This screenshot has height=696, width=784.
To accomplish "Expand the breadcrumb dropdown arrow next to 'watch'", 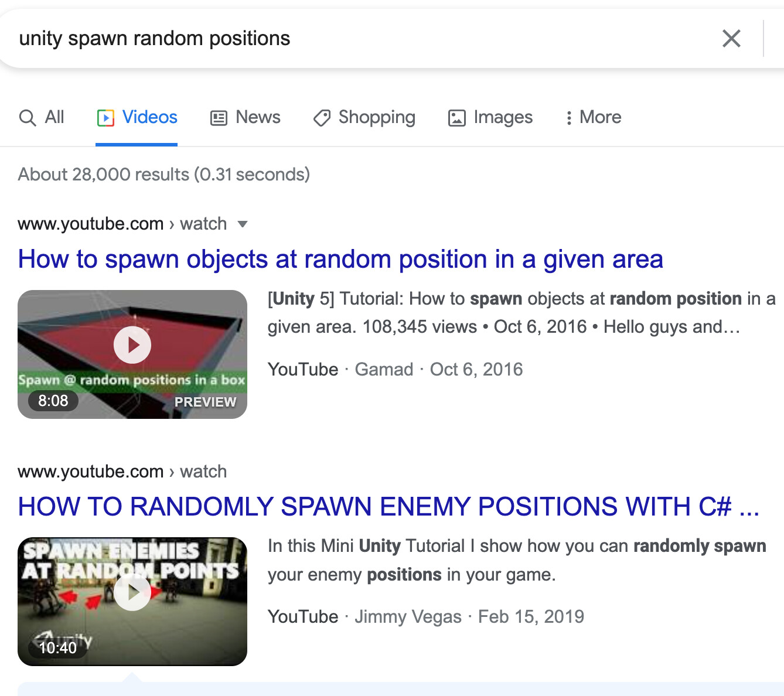I will tap(242, 224).
